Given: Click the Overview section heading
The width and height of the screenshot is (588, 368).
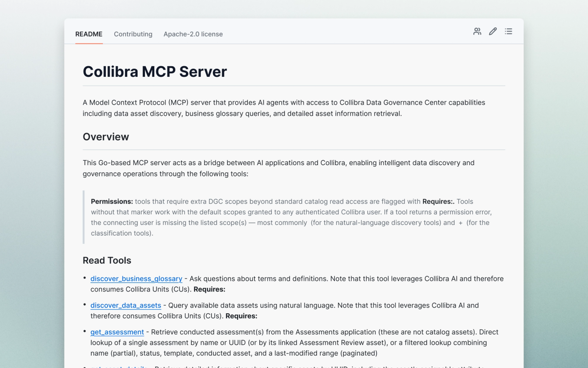Looking at the screenshot, I should tap(106, 137).
